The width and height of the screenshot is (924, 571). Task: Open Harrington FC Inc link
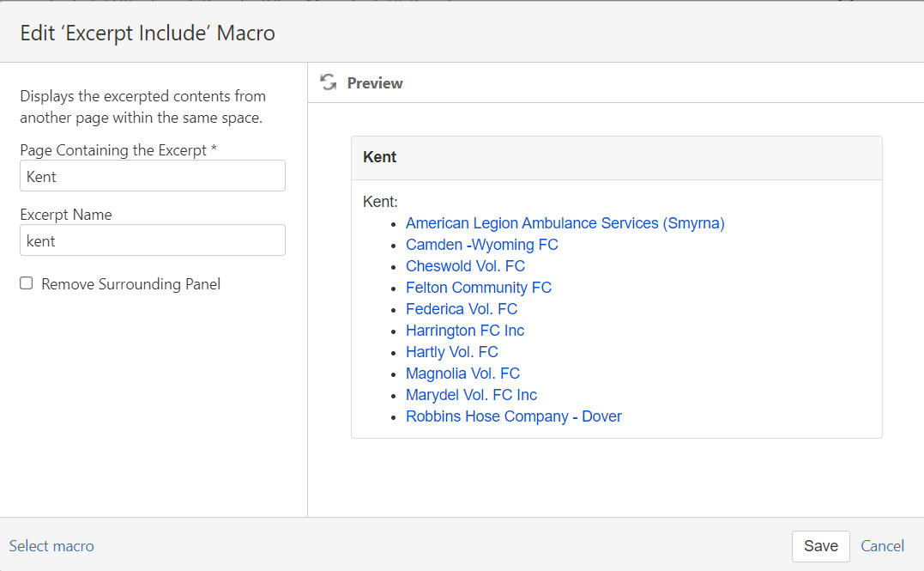[464, 331]
